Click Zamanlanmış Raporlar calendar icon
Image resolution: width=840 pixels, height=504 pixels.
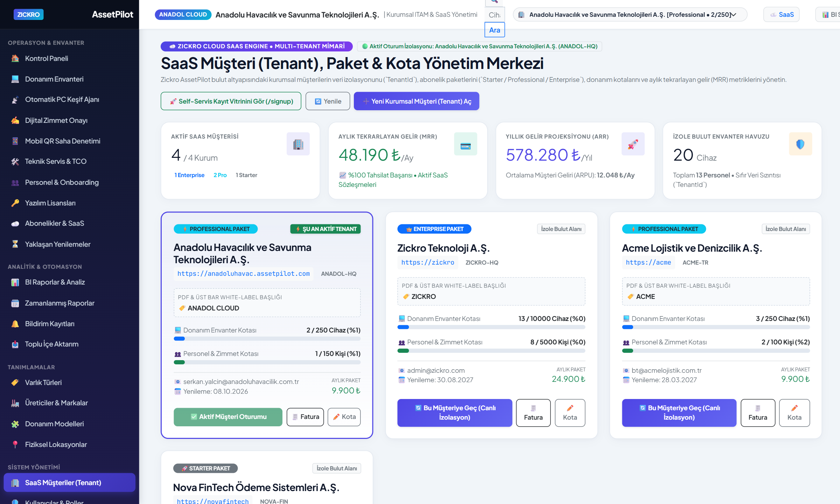point(15,303)
